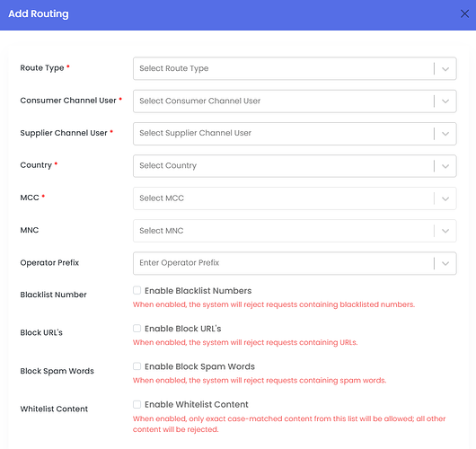Open the Select MCC dropdown
476x449 pixels.
coord(295,198)
